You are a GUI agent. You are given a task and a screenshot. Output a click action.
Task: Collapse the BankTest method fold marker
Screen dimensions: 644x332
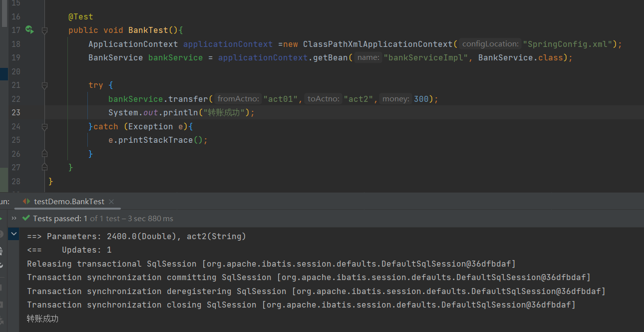coord(44,30)
